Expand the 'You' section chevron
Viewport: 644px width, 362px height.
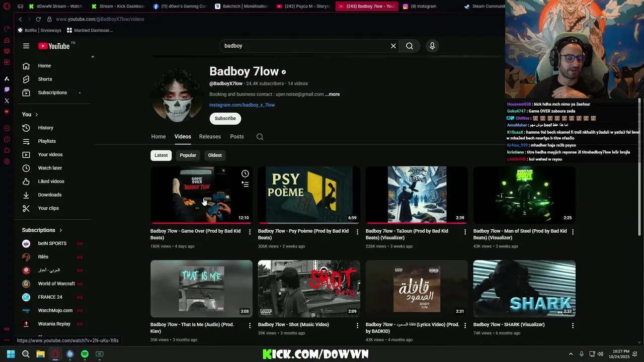click(x=36, y=115)
